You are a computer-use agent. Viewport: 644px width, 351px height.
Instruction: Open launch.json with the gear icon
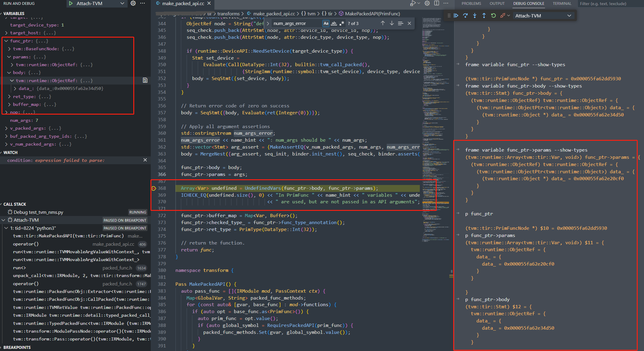point(133,3)
